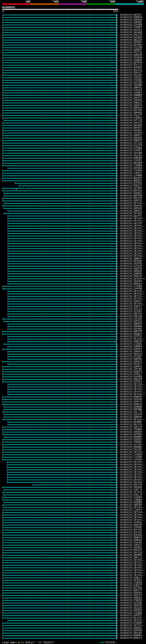Click the orange ~40% identity legend segment

(x=45, y=4)
